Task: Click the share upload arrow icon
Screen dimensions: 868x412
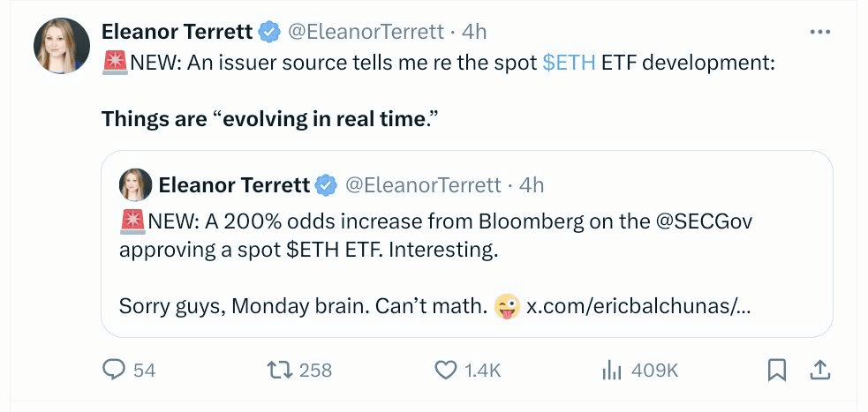Action: [x=819, y=371]
